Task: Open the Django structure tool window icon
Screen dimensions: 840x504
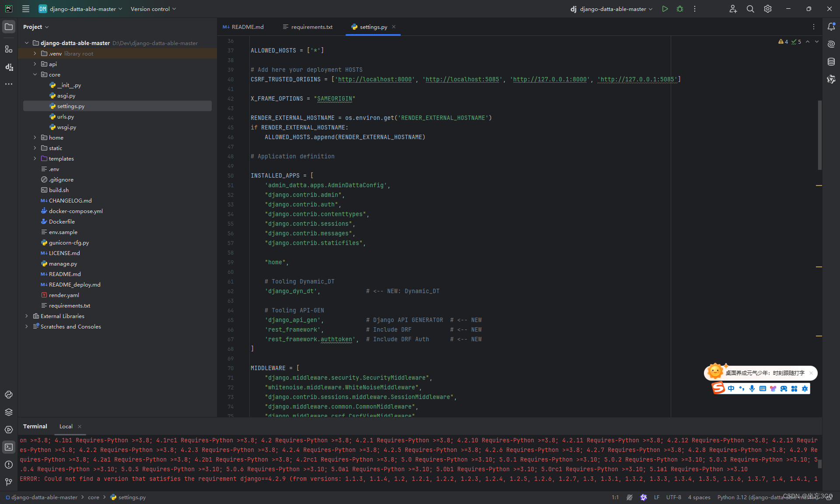Action: (x=9, y=67)
